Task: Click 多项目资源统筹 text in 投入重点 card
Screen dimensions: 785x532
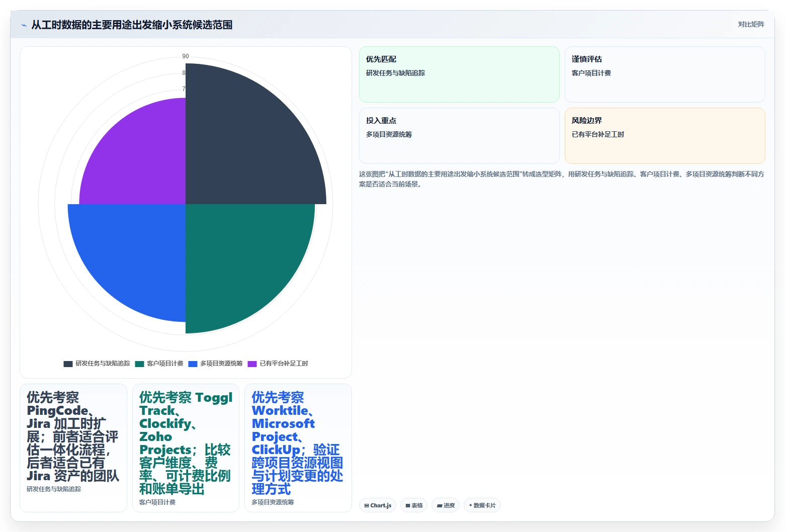Action: [x=389, y=134]
